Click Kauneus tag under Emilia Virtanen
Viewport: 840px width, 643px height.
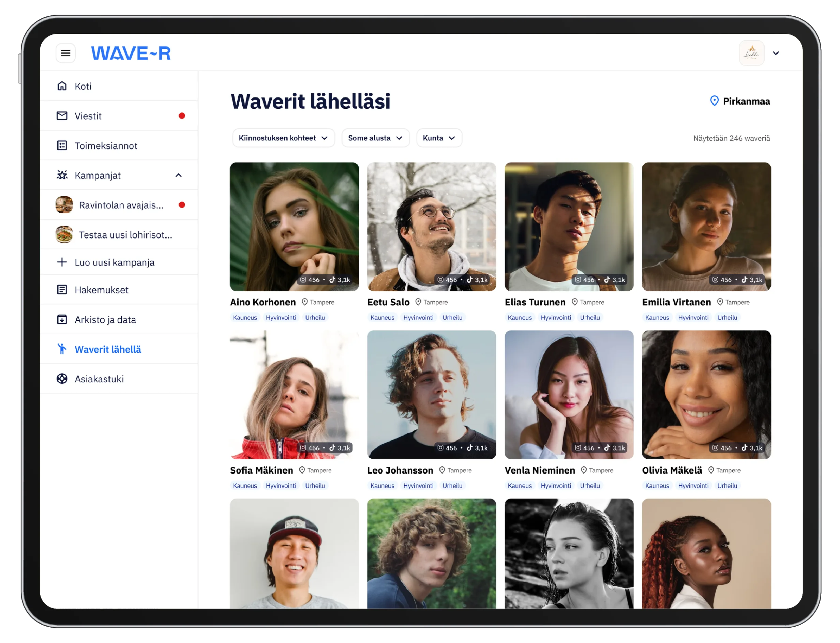[x=657, y=318]
